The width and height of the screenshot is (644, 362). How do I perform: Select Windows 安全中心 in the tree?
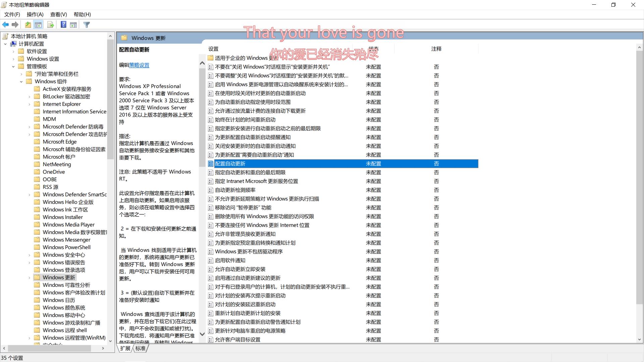(x=64, y=255)
